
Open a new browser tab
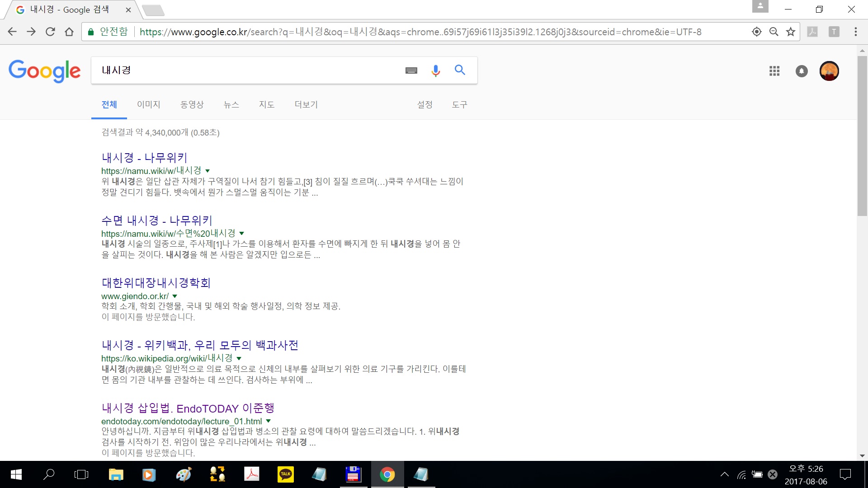point(152,10)
